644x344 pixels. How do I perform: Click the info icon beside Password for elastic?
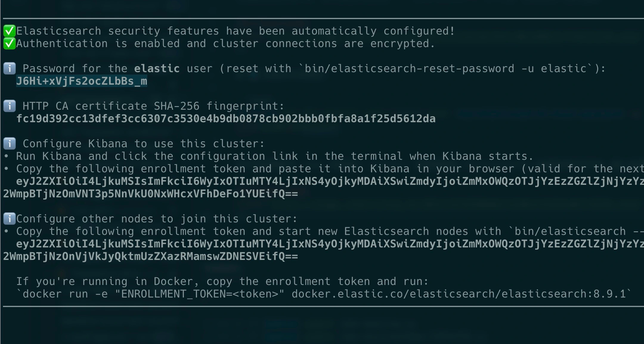click(10, 69)
